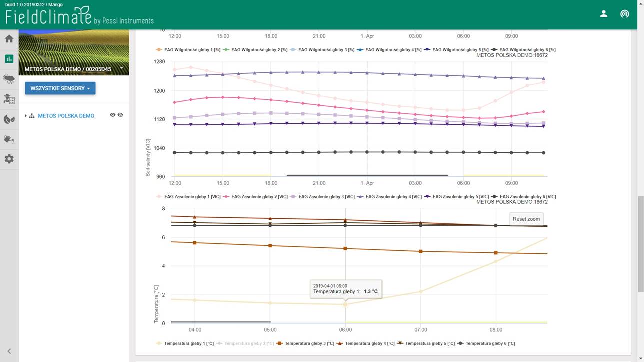This screenshot has width=644, height=362.
Task: Show all sensors with the eye icon
Action: coord(113,115)
